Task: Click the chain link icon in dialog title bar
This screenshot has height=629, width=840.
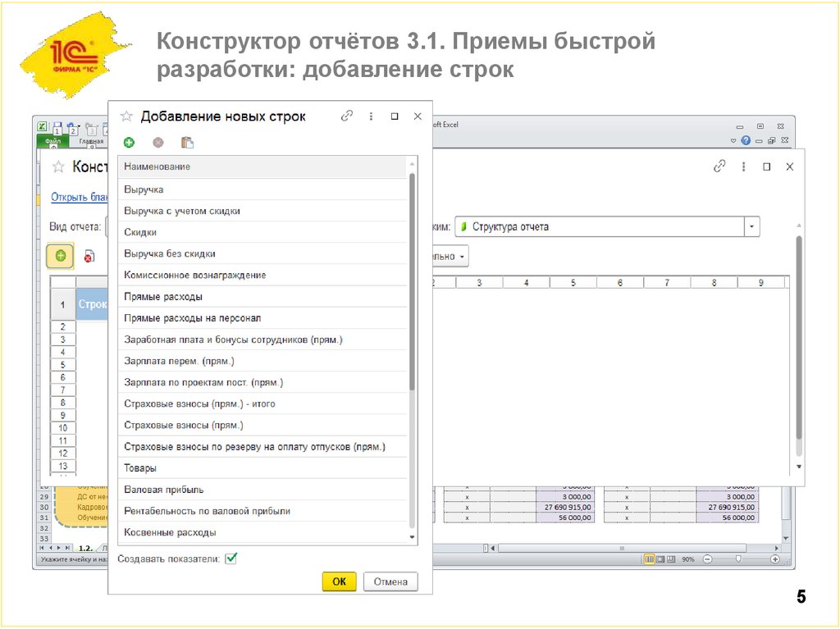Action: click(x=347, y=116)
